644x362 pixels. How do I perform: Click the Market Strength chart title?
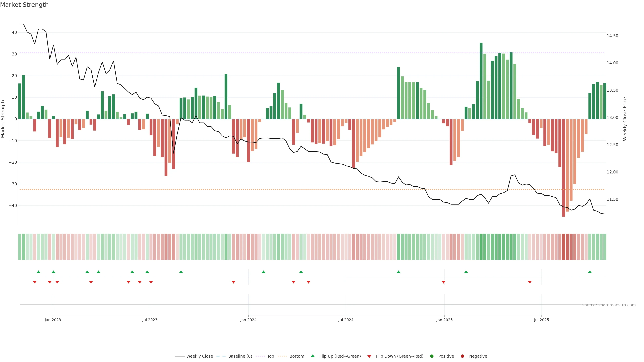click(x=24, y=5)
